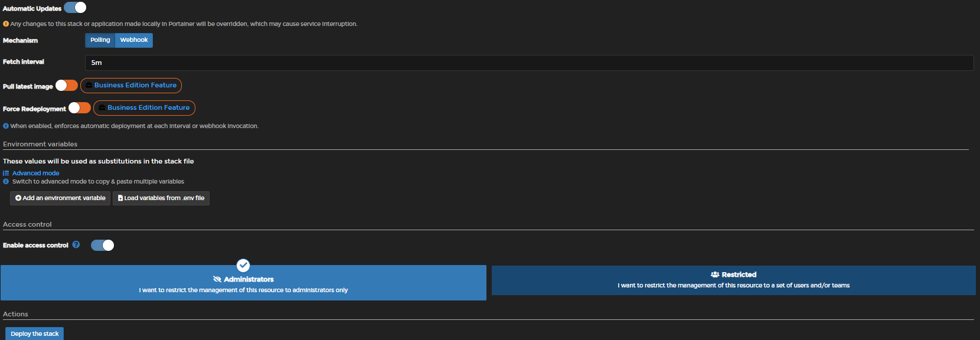Screen dimensions: 980x340
Task: Select the Webhook mechanism tab
Action: tap(134, 40)
